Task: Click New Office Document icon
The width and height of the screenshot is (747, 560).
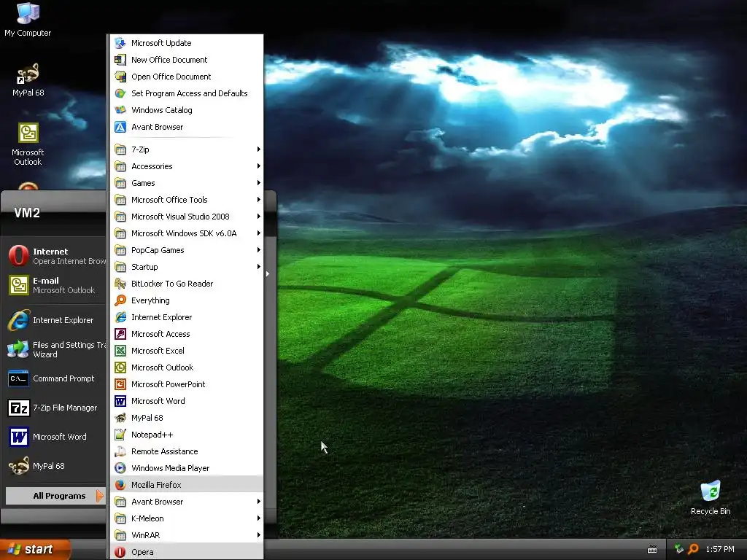Action: click(x=120, y=60)
